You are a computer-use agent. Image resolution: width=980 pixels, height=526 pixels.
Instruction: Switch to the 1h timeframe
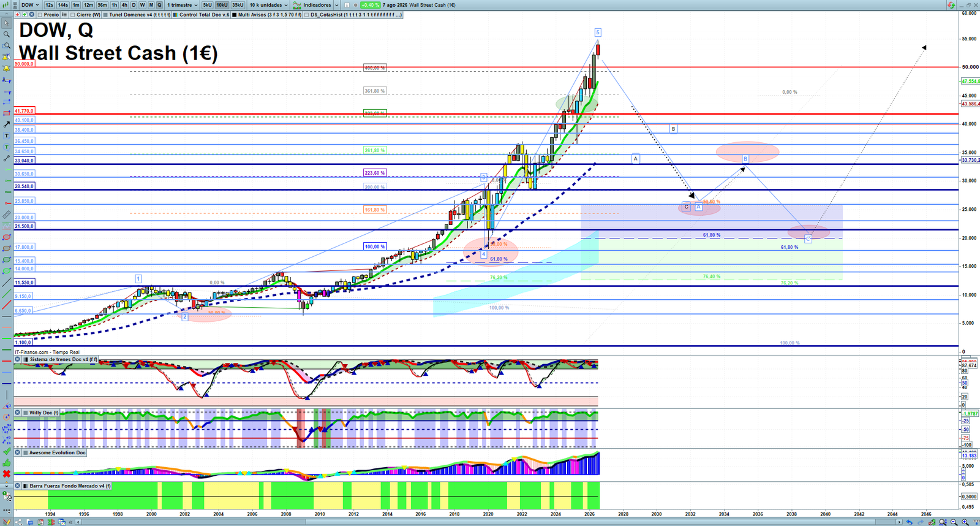[x=114, y=5]
